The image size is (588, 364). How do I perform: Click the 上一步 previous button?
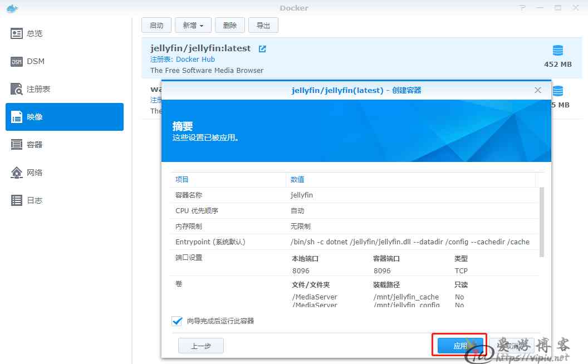(x=201, y=346)
